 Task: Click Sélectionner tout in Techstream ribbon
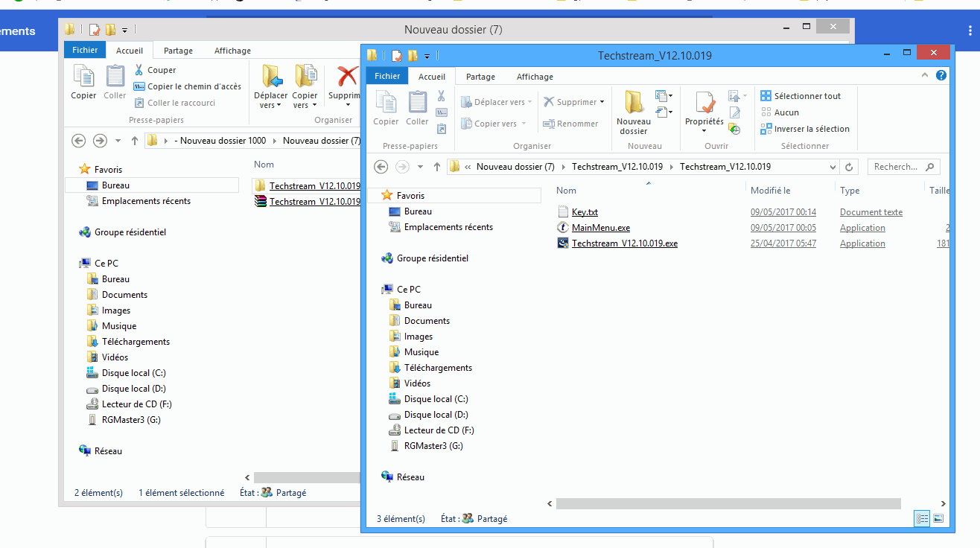pos(801,96)
